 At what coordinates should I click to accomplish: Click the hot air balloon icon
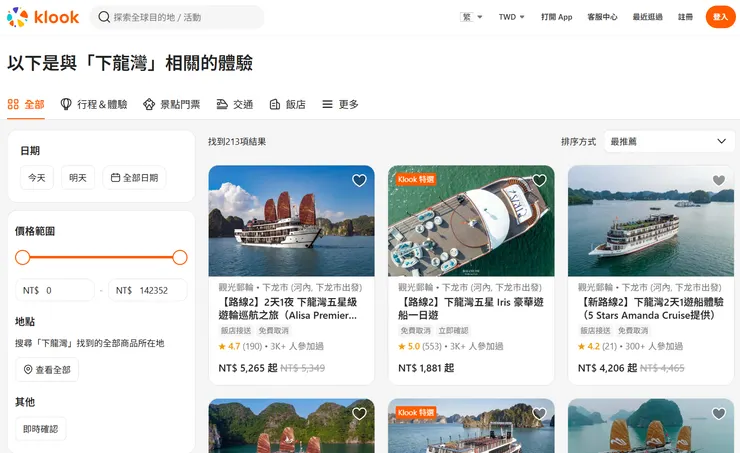[66, 104]
